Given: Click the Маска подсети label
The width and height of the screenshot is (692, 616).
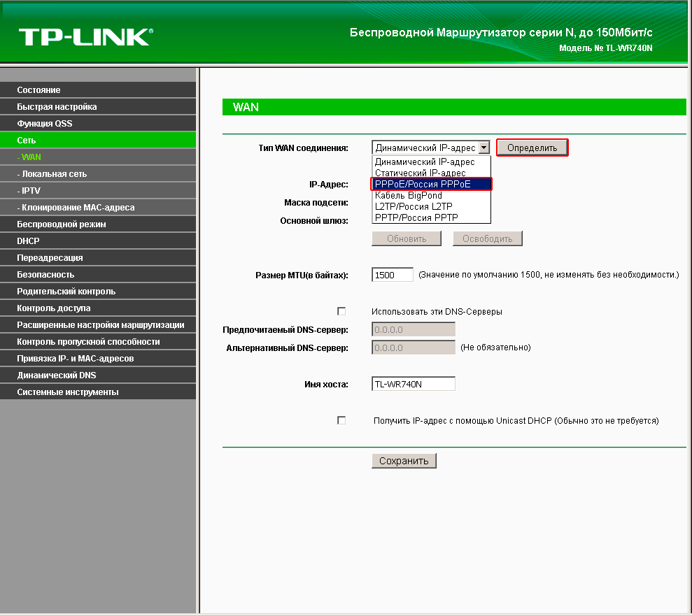Looking at the screenshot, I should tap(316, 202).
